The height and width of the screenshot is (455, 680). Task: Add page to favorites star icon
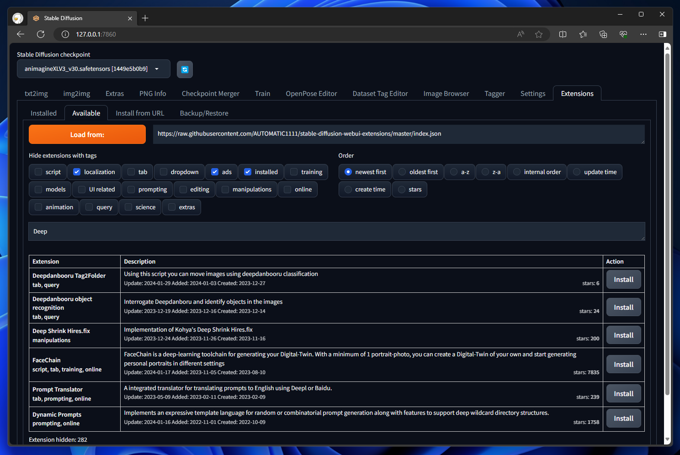click(x=539, y=34)
